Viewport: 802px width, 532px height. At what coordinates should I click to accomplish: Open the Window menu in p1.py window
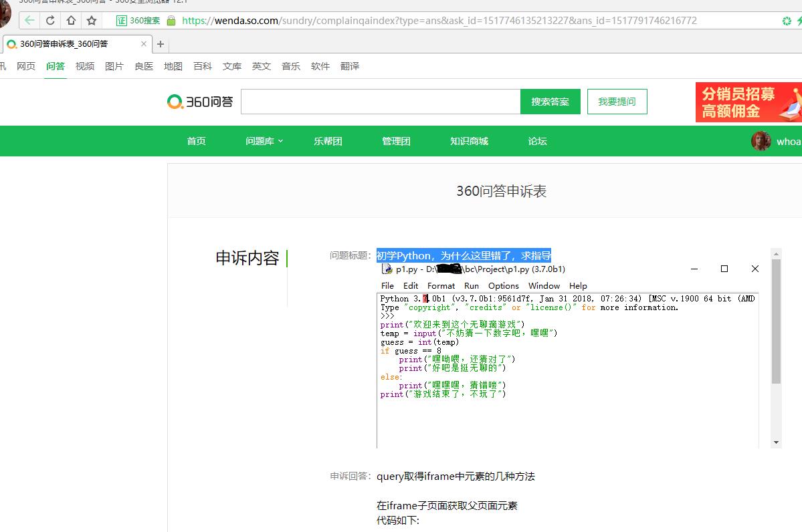click(x=544, y=285)
